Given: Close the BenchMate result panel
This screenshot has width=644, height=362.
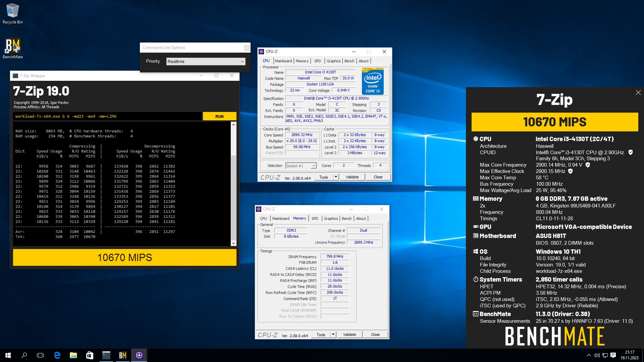Looking at the screenshot, I should coord(638,93).
